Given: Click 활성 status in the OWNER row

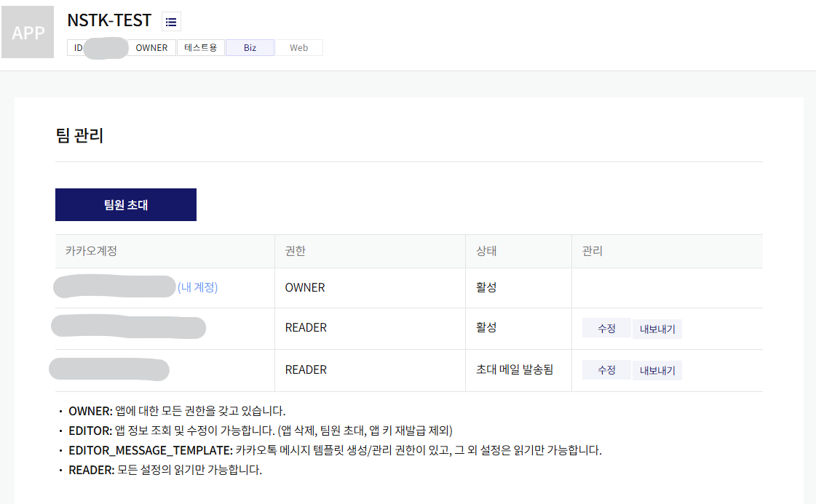Looking at the screenshot, I should click(486, 287).
